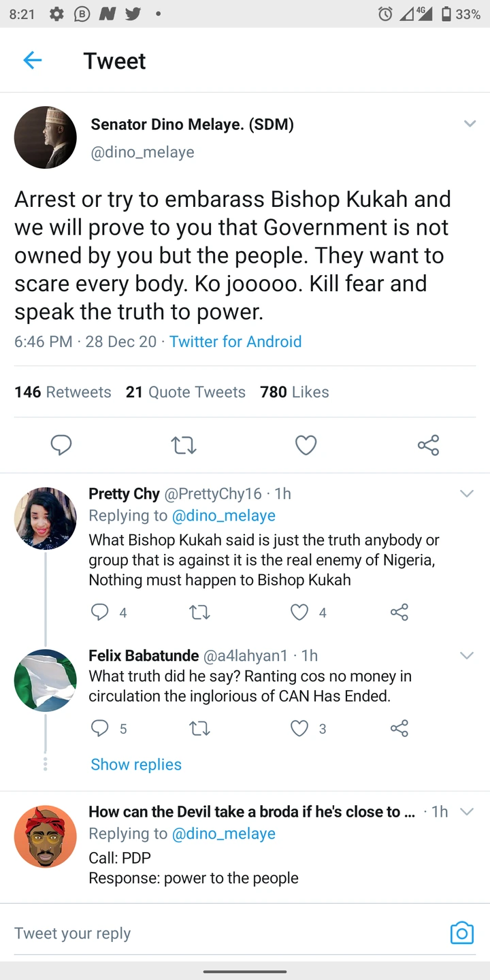Retweet the main tweet

tap(184, 445)
